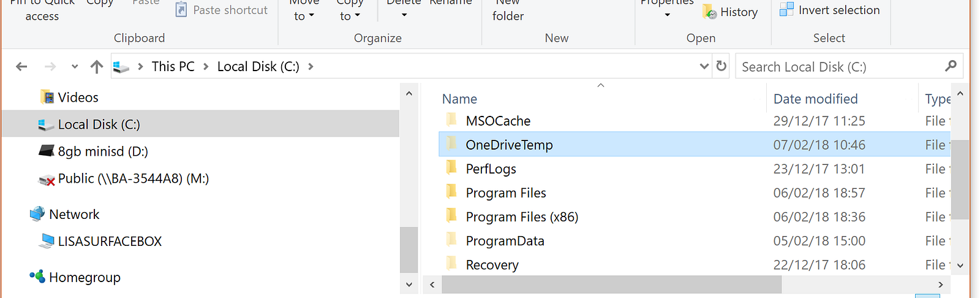Open recent locations dropdown arrow
Viewport: 980px width, 298px height.
coord(75,67)
